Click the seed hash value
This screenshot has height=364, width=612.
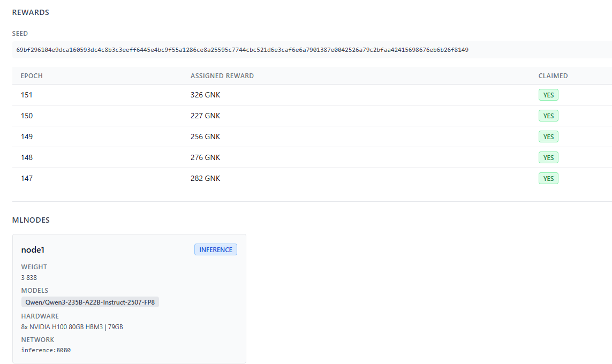(x=242, y=50)
